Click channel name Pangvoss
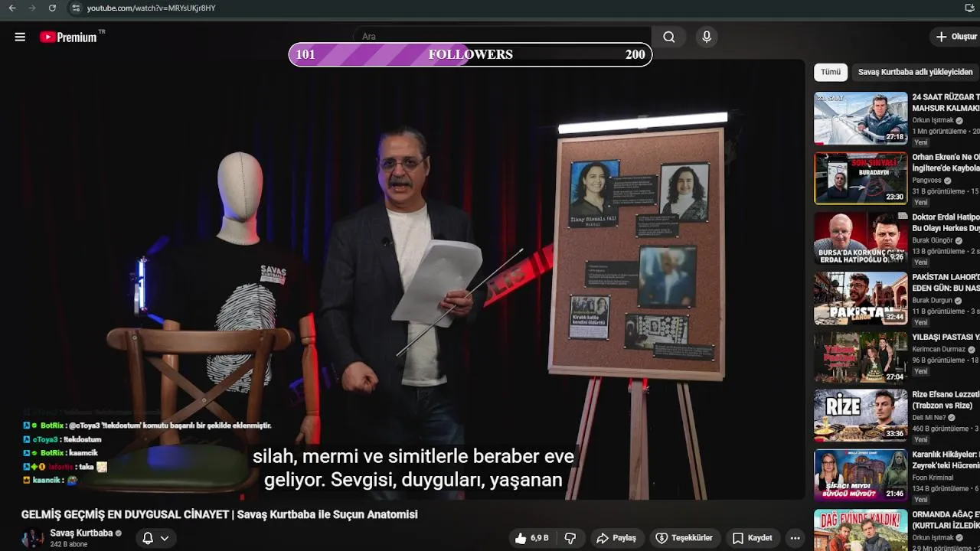This screenshot has width=980, height=551. coord(927,181)
